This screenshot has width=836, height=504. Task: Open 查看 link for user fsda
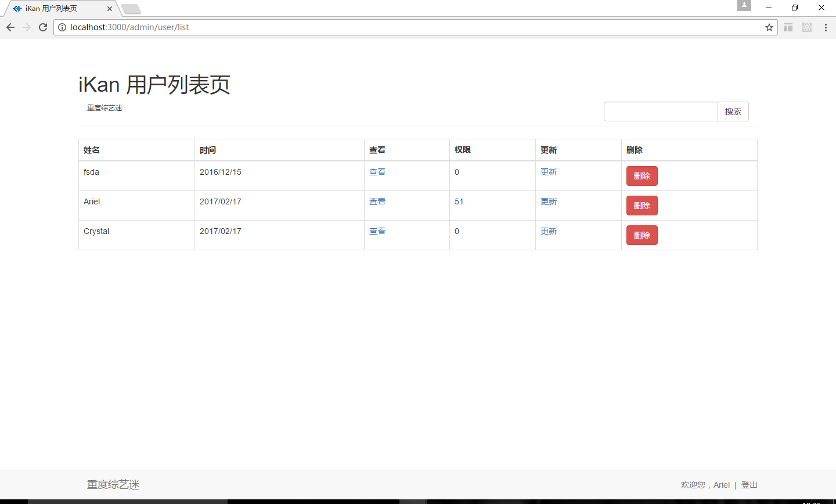click(377, 172)
